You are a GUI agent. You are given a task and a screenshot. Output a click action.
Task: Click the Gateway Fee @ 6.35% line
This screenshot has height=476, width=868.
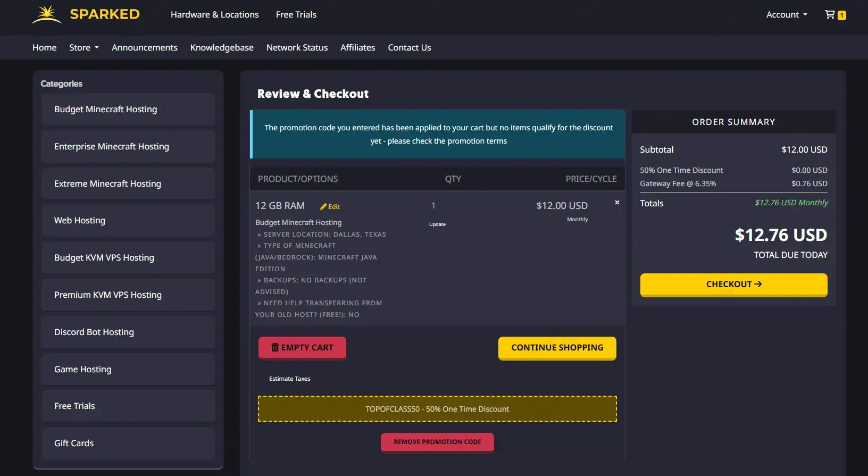733,183
